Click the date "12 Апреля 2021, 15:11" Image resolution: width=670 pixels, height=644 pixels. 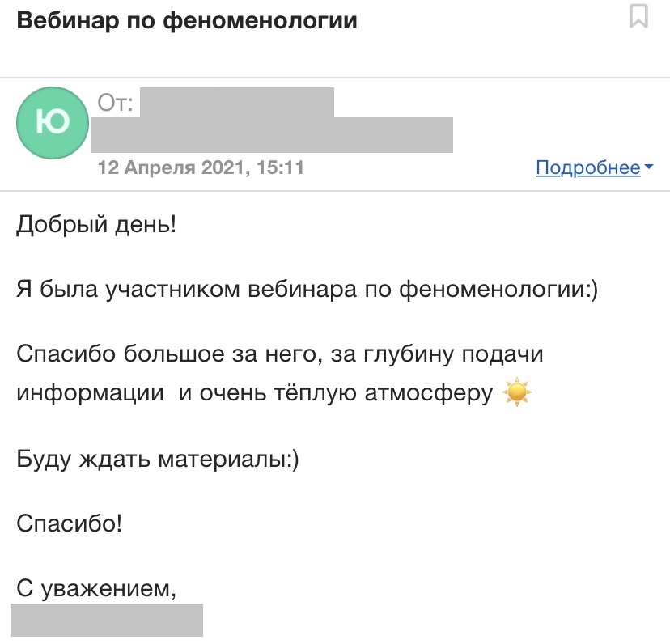pyautogui.click(x=201, y=168)
